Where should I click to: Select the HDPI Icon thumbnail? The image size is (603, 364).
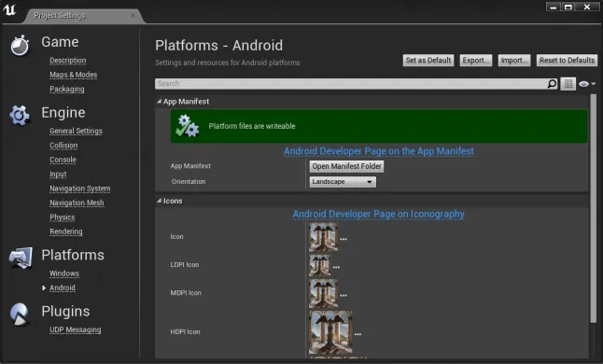pos(330,332)
